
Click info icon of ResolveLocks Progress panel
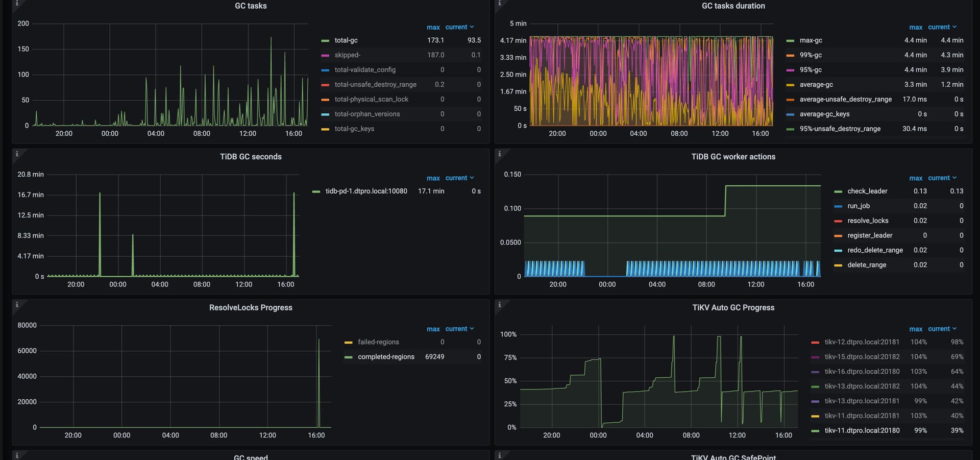tap(17, 305)
